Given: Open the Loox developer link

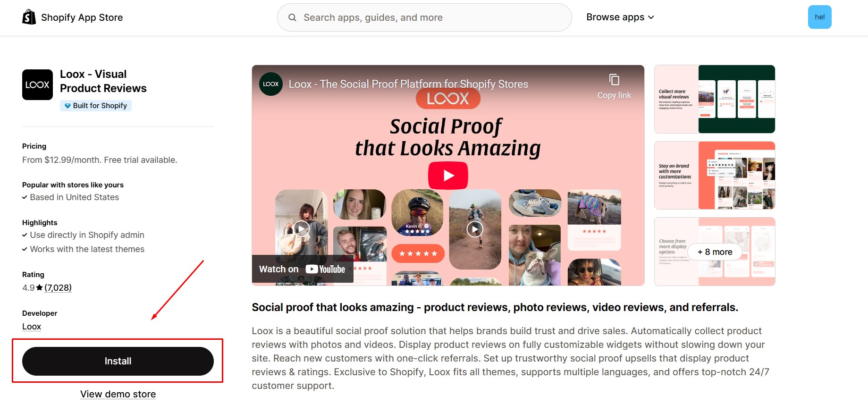Looking at the screenshot, I should tap(32, 327).
